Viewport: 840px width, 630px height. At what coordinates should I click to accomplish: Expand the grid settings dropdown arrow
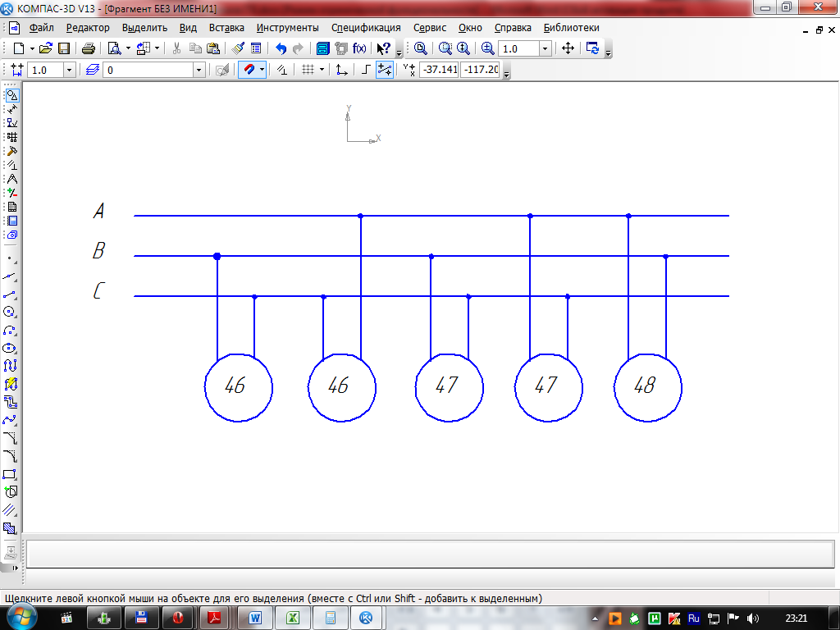tap(322, 70)
